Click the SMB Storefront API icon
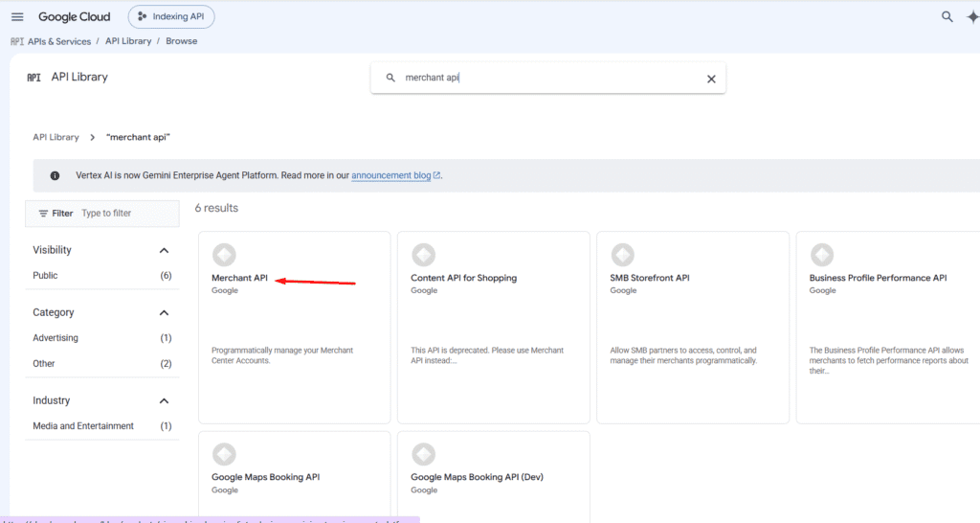 622,255
